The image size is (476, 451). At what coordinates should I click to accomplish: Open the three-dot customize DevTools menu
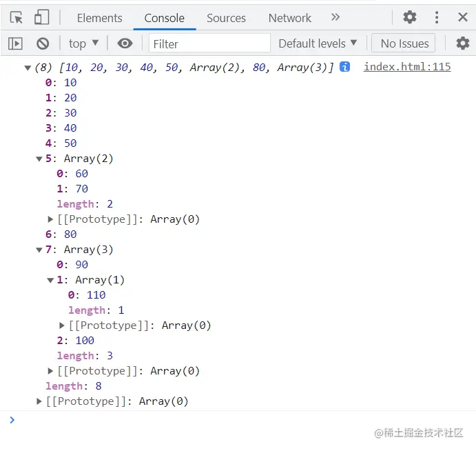[x=437, y=17]
